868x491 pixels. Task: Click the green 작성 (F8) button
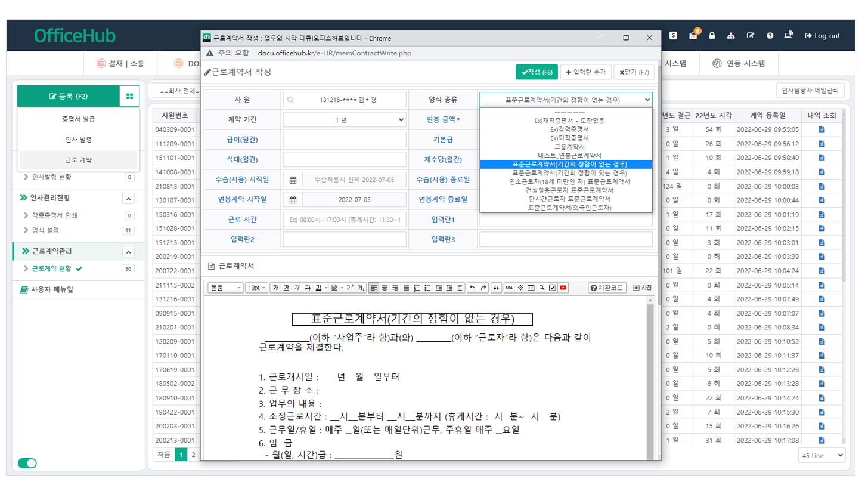coord(537,72)
